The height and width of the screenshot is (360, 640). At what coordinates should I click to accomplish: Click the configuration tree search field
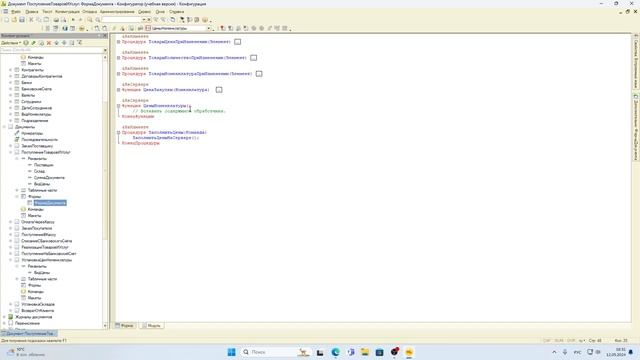(x=51, y=50)
